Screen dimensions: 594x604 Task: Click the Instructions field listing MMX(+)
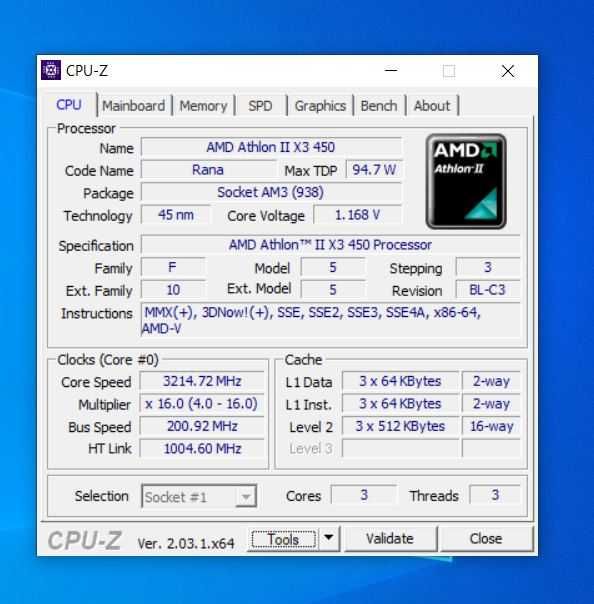pyautogui.click(x=331, y=320)
